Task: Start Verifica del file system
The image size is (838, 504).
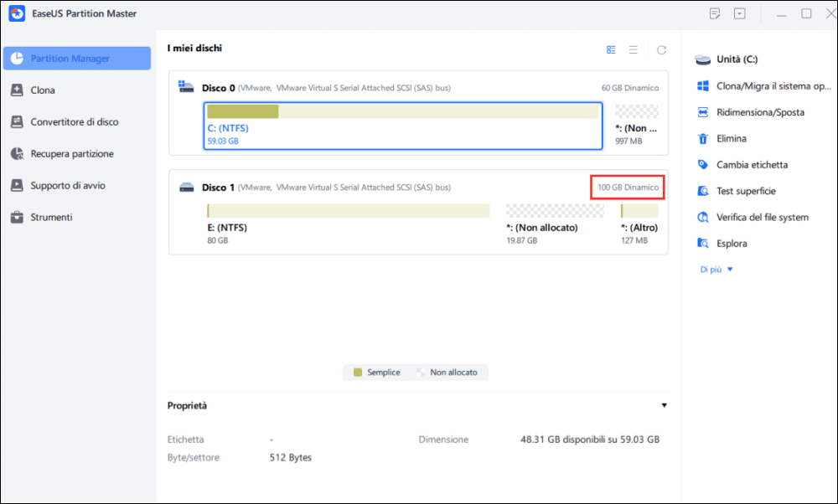Action: 753,217
